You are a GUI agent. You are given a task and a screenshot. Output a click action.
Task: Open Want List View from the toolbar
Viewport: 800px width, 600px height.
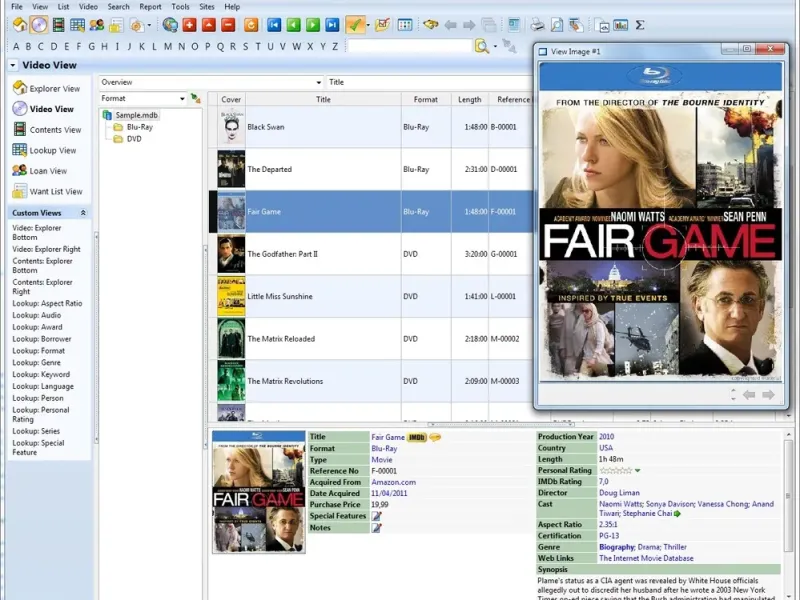point(116,25)
